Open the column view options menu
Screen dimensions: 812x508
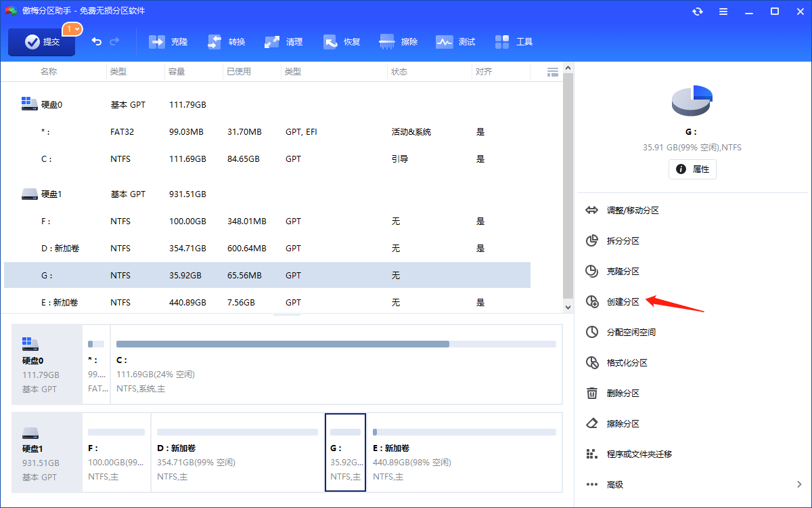(552, 71)
